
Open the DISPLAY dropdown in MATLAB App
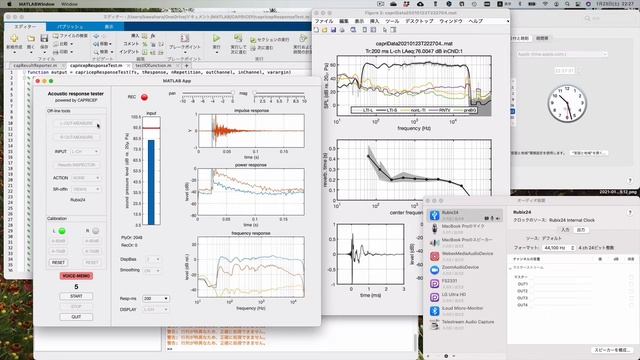click(x=156, y=310)
